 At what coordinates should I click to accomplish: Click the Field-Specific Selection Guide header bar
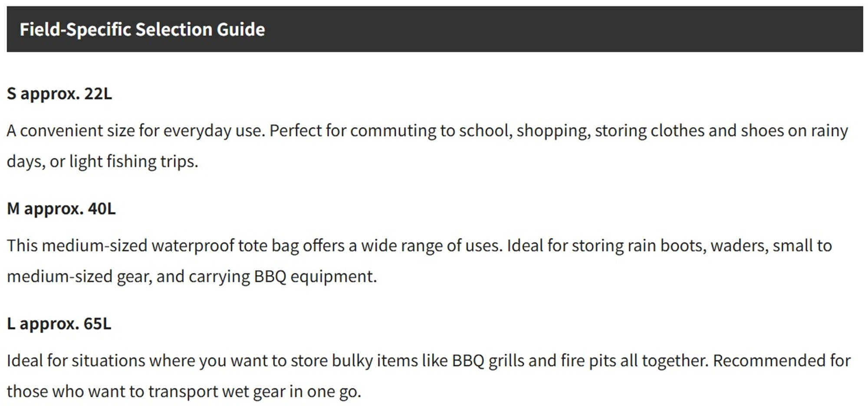pyautogui.click(x=434, y=29)
